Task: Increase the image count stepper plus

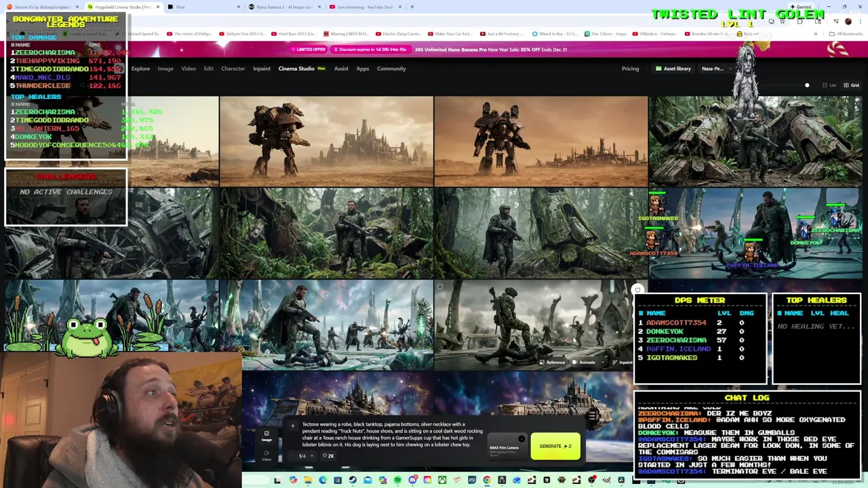Action: [x=312, y=455]
